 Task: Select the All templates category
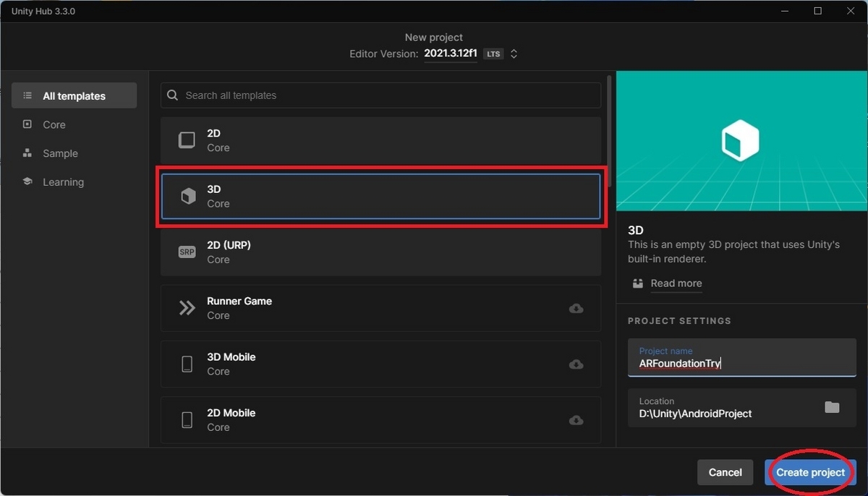pos(74,95)
